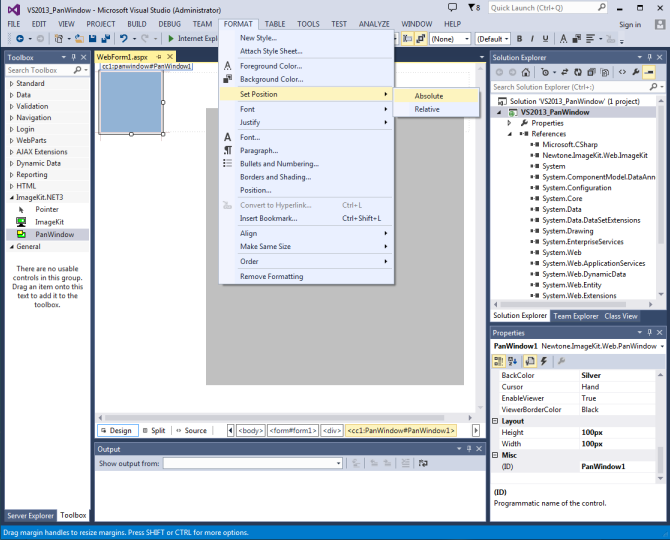Click in the Quick Launch search box
Viewport: 670px width, 540px height.
tap(543, 8)
